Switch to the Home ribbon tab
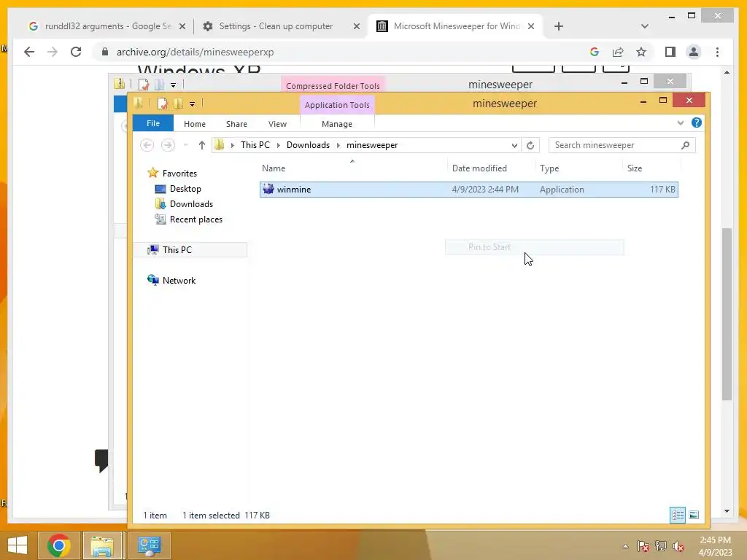 [194, 124]
